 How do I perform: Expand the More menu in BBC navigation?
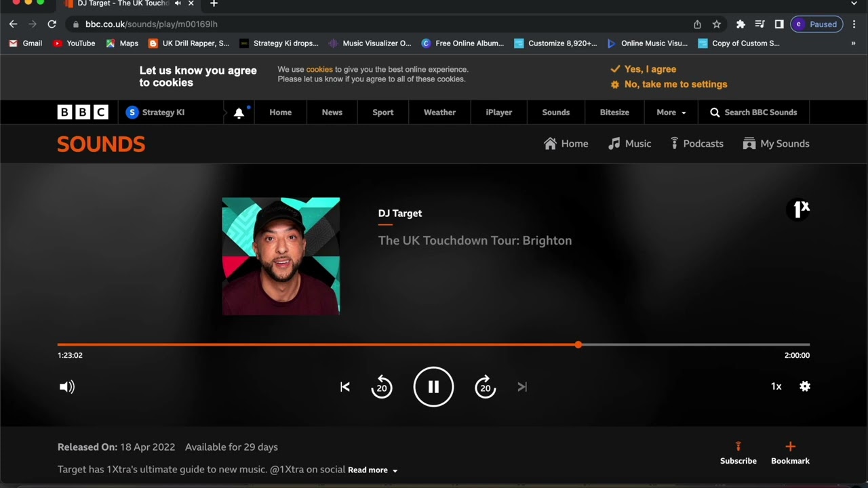click(671, 113)
